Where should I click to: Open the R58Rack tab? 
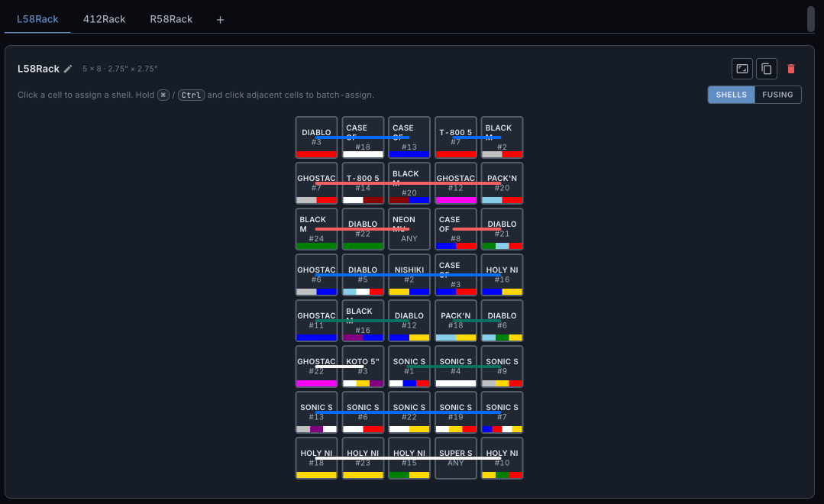171,19
